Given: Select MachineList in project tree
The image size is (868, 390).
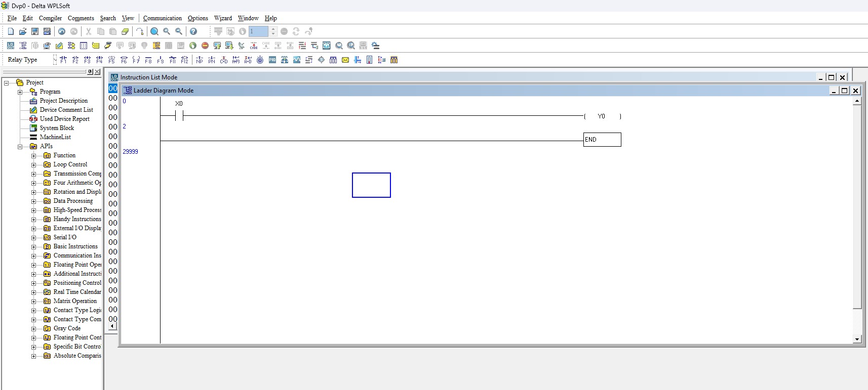Looking at the screenshot, I should 55,137.
